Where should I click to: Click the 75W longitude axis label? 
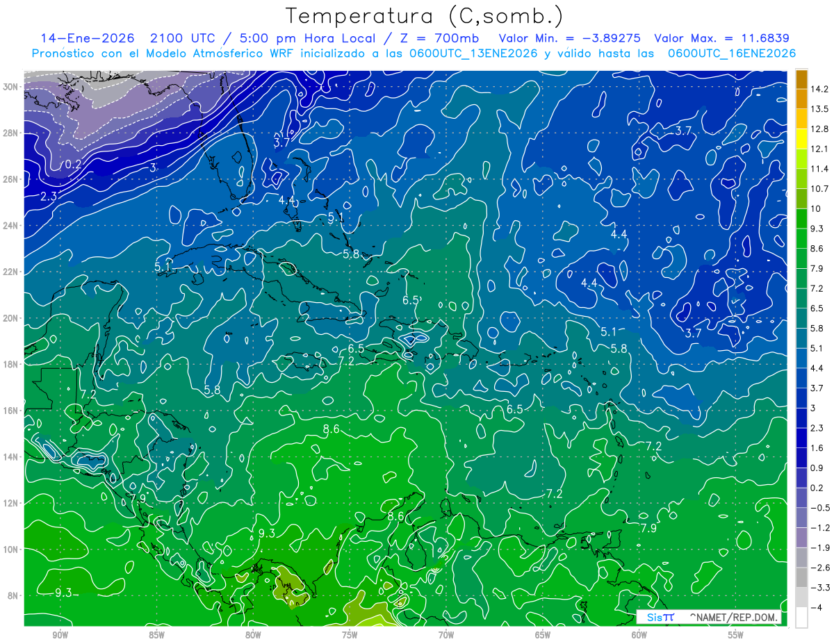(x=350, y=634)
